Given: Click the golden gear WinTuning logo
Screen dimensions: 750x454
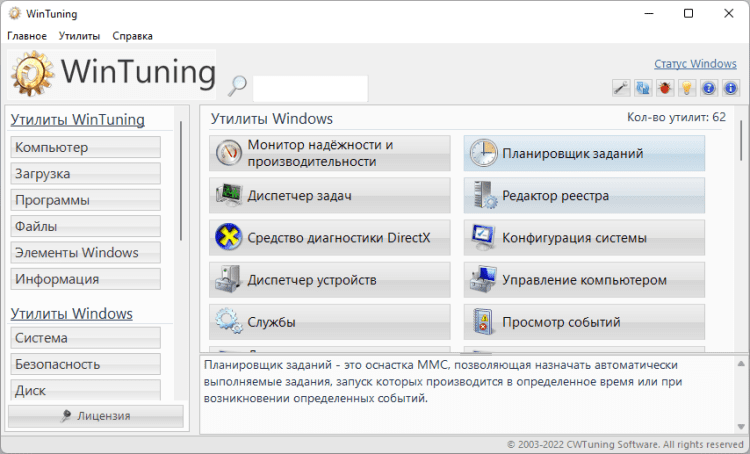Looking at the screenshot, I should (x=32, y=74).
